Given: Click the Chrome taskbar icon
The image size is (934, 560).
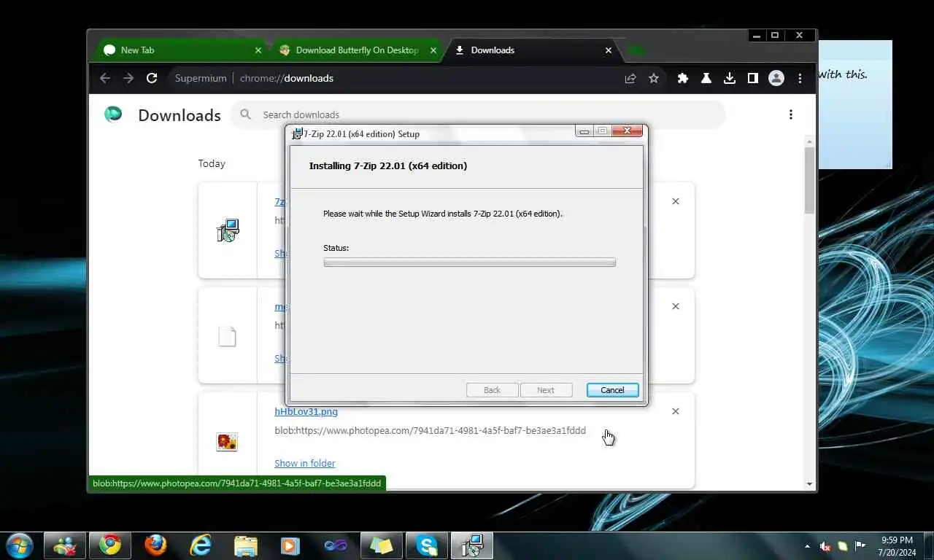Looking at the screenshot, I should tap(110, 545).
